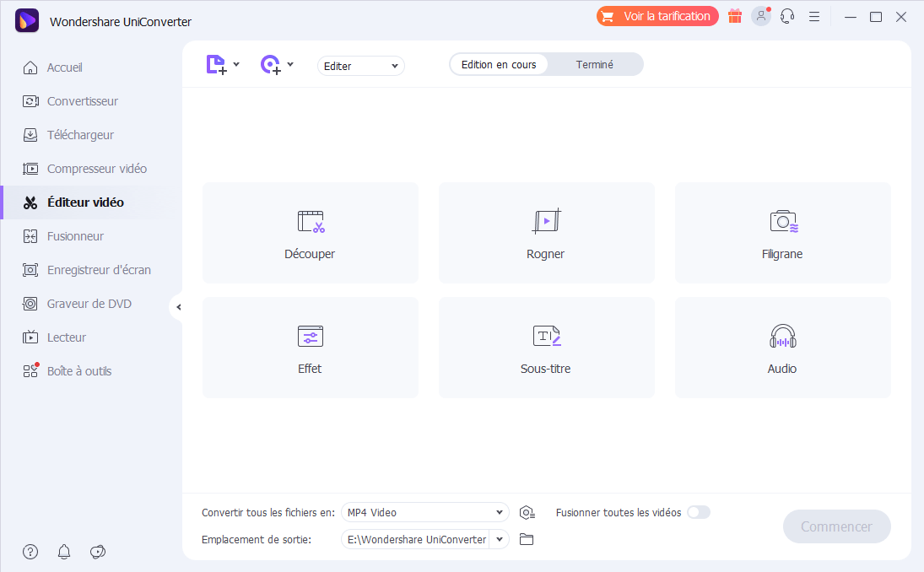Open the MP4 Video format dropdown
Image resolution: width=924 pixels, height=572 pixels.
tap(425, 512)
